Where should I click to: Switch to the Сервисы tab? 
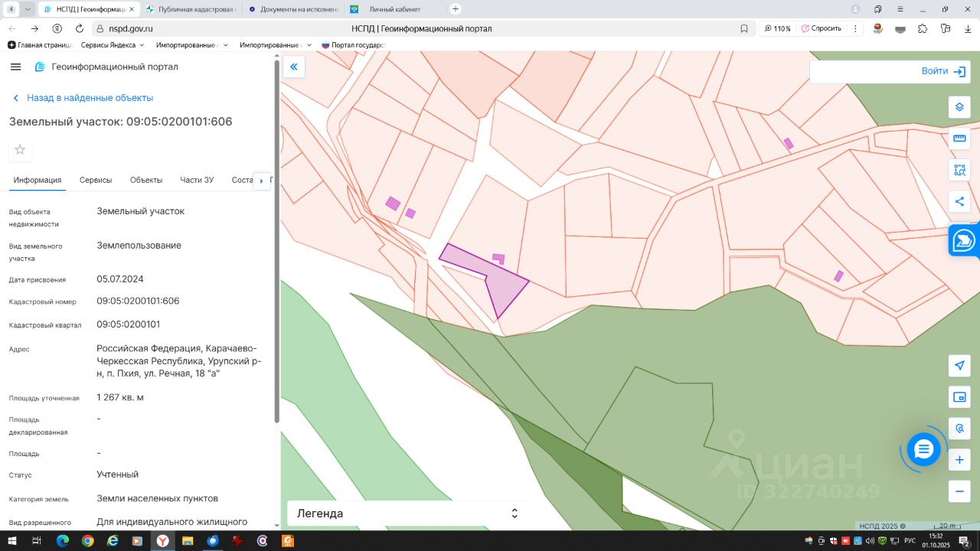pyautogui.click(x=96, y=180)
